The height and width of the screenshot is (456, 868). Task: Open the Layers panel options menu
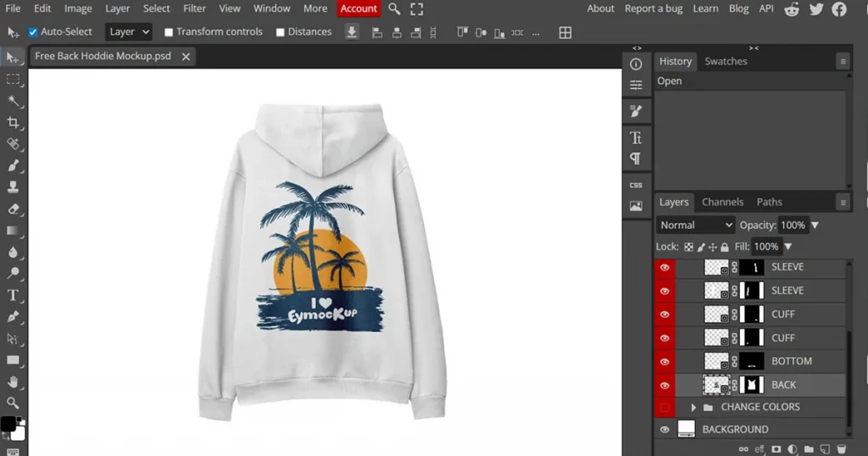click(843, 203)
